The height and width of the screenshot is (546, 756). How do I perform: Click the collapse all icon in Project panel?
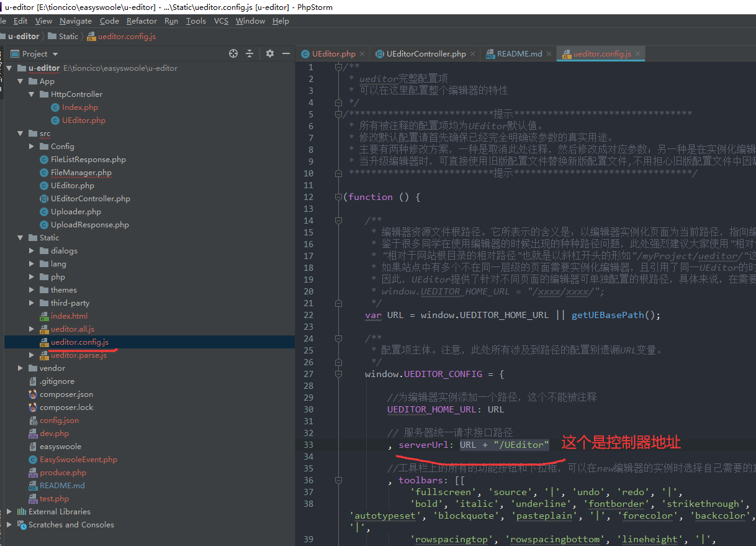(x=250, y=54)
